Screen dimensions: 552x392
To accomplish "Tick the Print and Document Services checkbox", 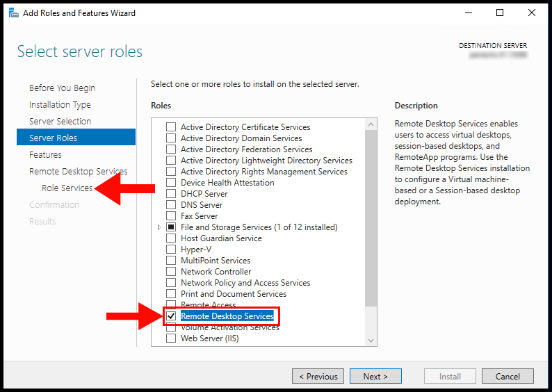I will click(171, 294).
